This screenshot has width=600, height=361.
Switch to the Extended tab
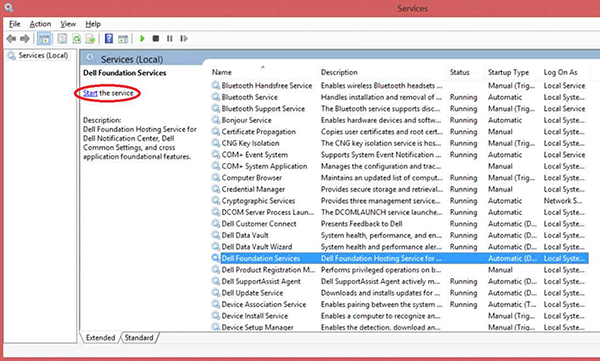(100, 338)
